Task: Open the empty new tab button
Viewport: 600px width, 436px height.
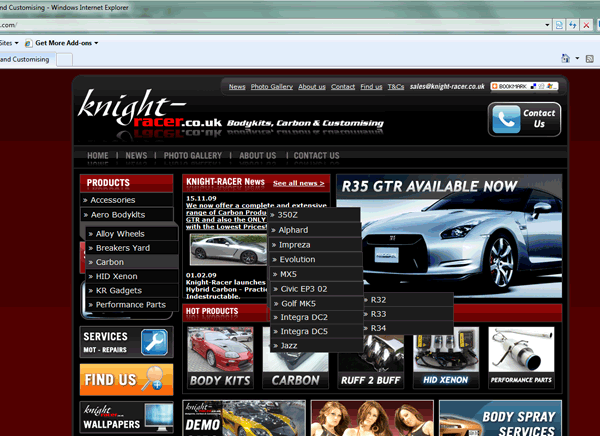Action: pyautogui.click(x=64, y=60)
